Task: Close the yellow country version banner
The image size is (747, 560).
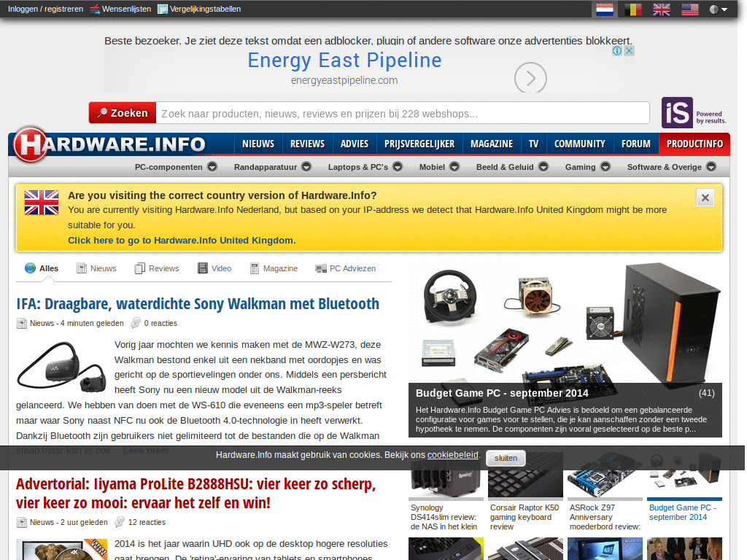Action: point(705,198)
